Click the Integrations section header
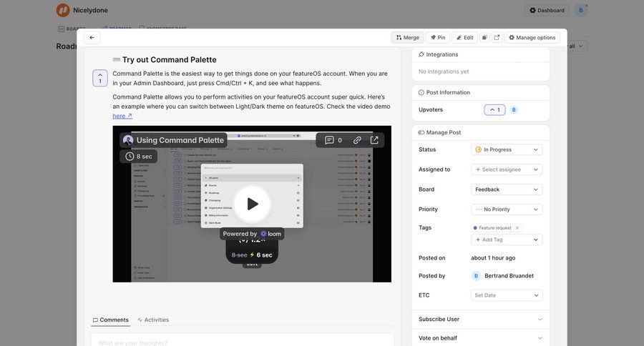The image size is (644, 346). coord(438,54)
